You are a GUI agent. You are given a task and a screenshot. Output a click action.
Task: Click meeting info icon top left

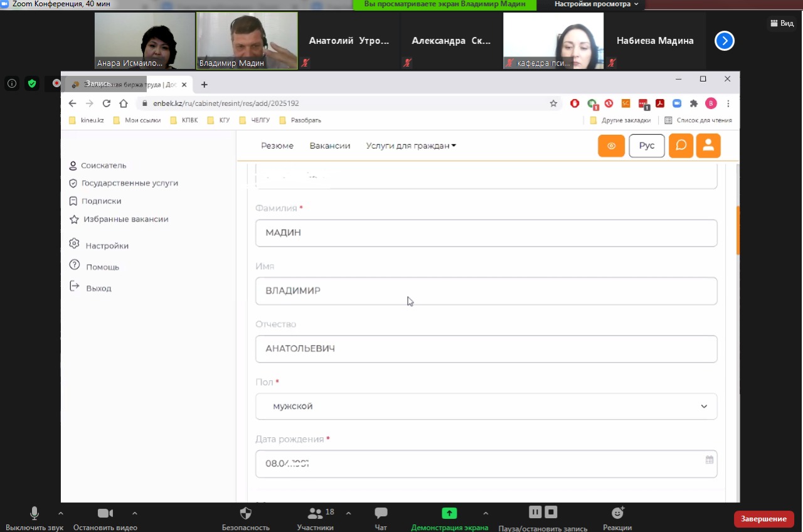click(x=12, y=83)
